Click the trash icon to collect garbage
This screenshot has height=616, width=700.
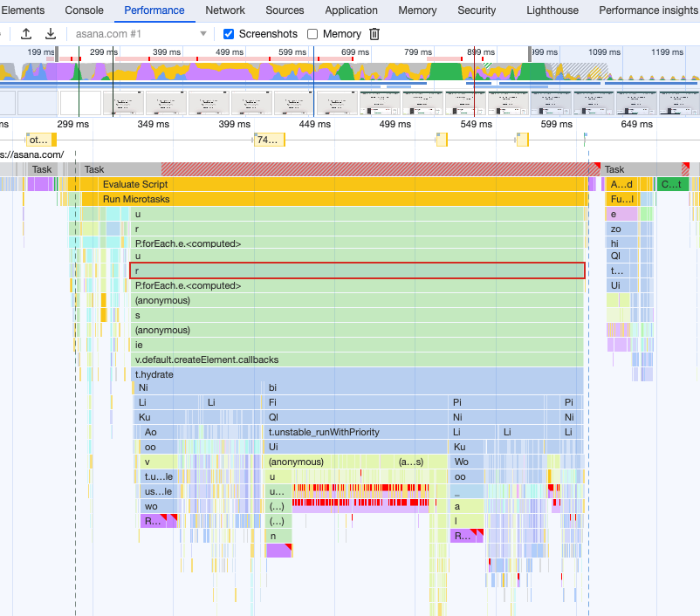[374, 34]
